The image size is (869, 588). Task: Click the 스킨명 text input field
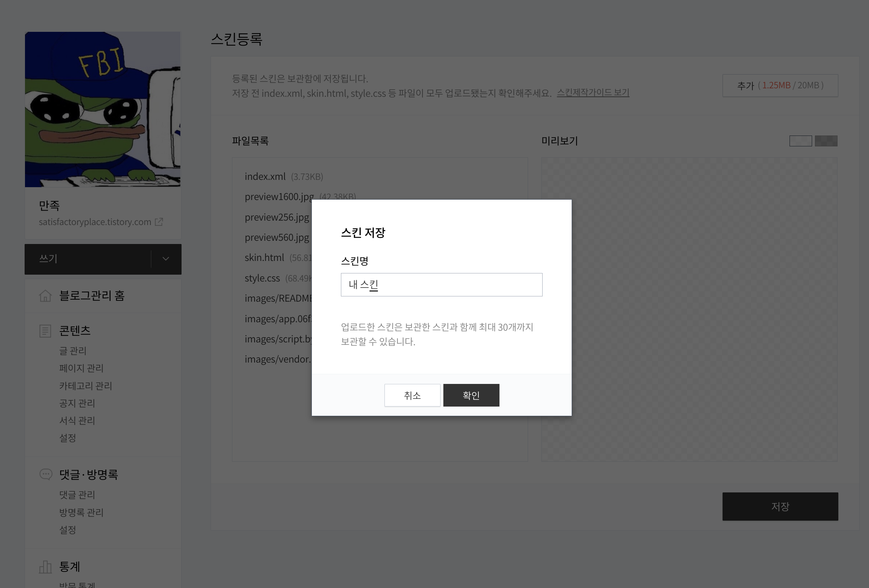pos(441,285)
